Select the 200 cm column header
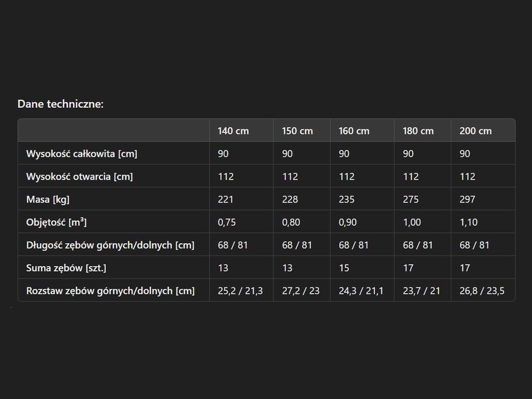 (x=483, y=131)
